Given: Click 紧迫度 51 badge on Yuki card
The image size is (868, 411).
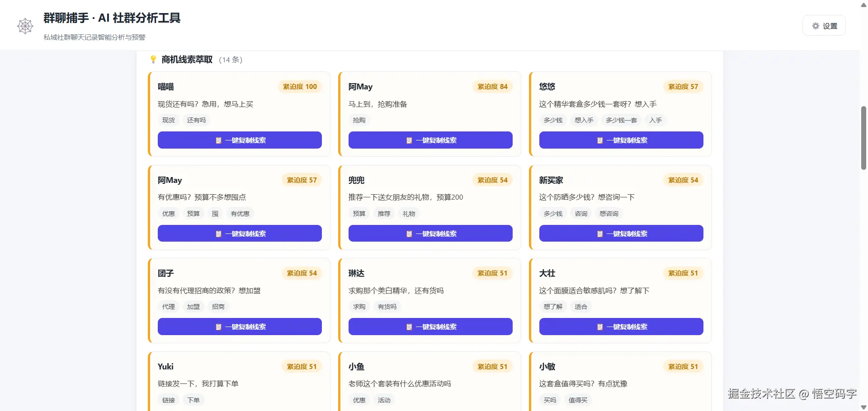Looking at the screenshot, I should (x=302, y=366).
